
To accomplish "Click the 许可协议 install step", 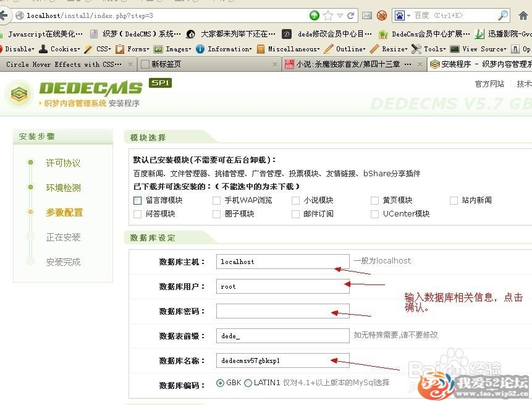I will pyautogui.click(x=63, y=163).
